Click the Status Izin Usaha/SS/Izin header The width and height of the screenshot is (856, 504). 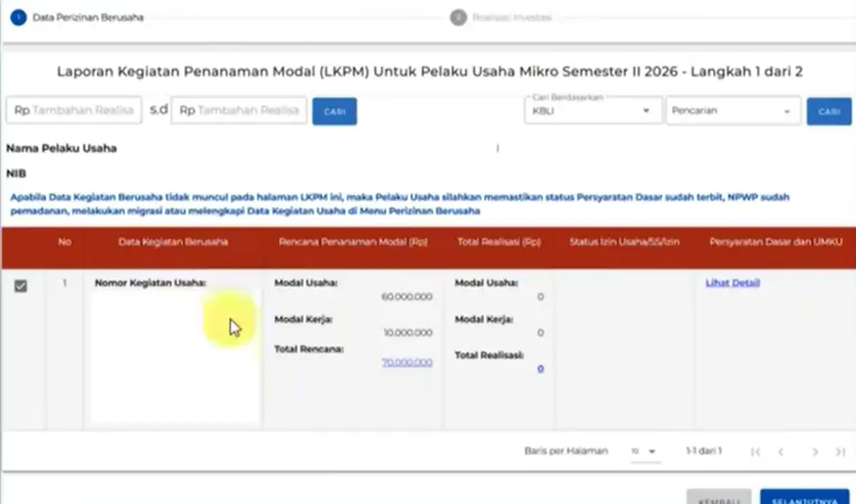pos(625,242)
